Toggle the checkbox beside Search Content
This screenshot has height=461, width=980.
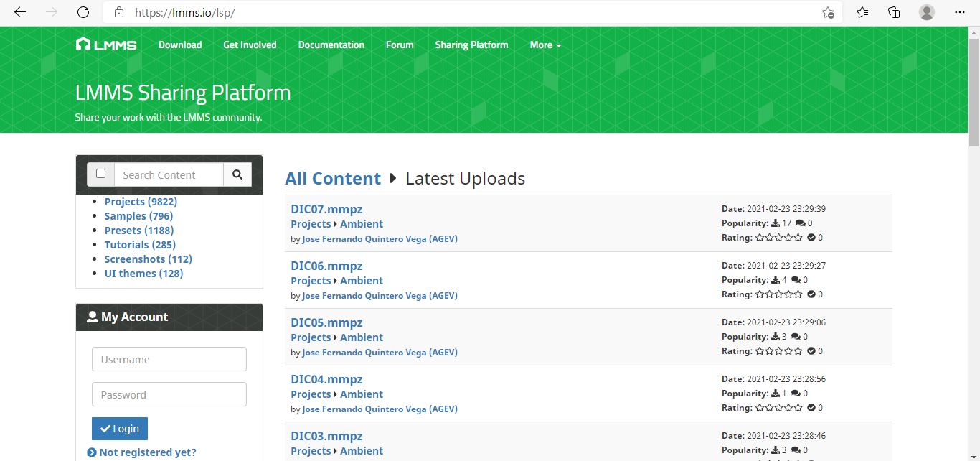pos(100,174)
